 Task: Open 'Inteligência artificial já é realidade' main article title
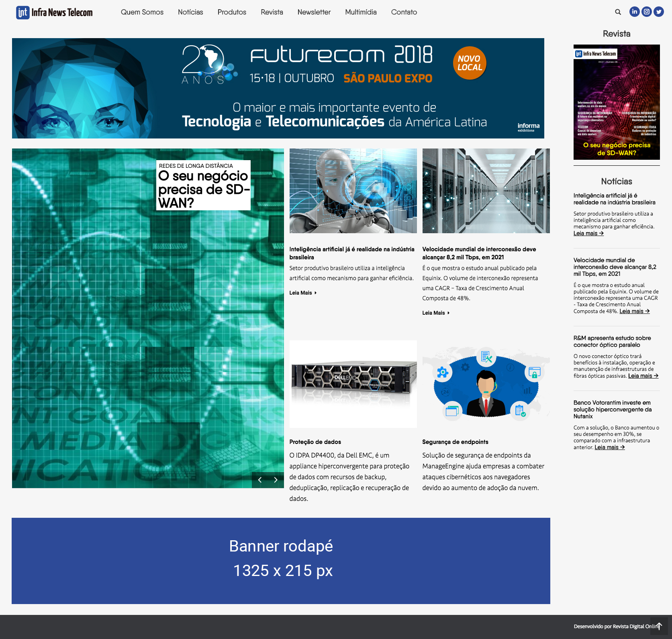[352, 253]
